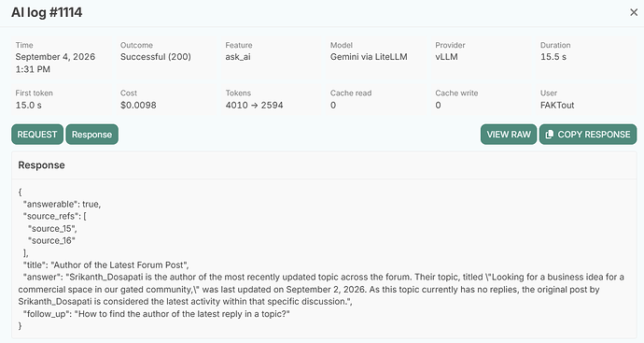Click the COPY RESPONSE button
644x343 pixels.
[x=588, y=135]
